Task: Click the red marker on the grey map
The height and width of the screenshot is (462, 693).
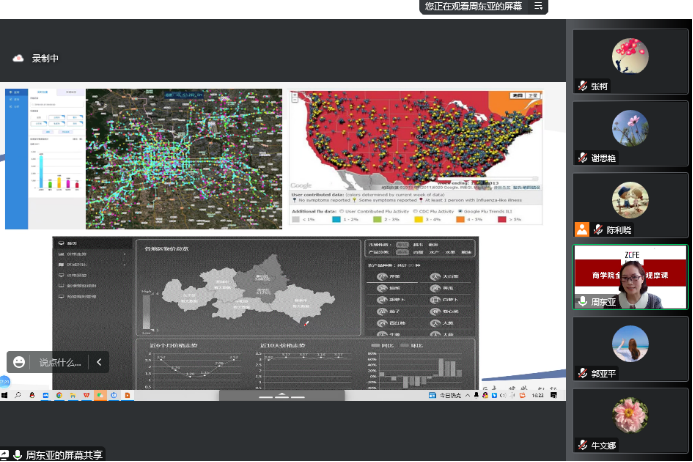Action: click(x=305, y=321)
